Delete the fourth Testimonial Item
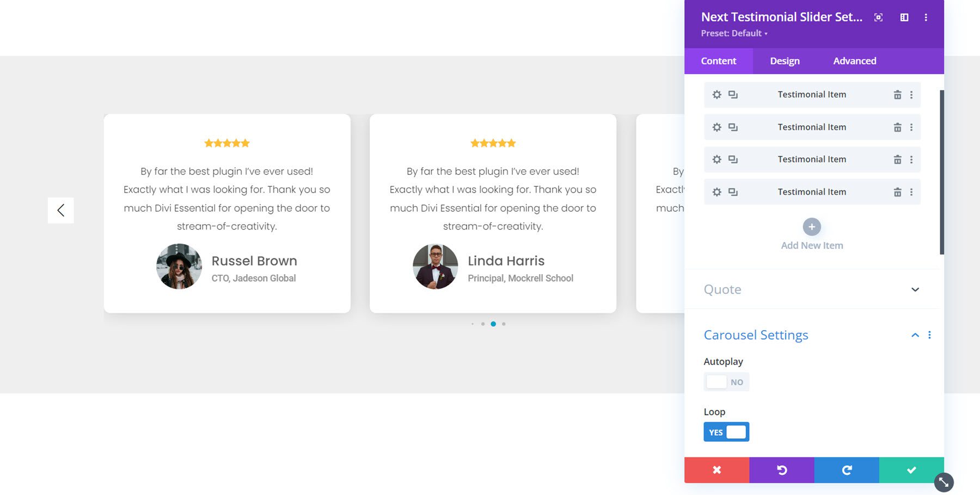 (897, 192)
